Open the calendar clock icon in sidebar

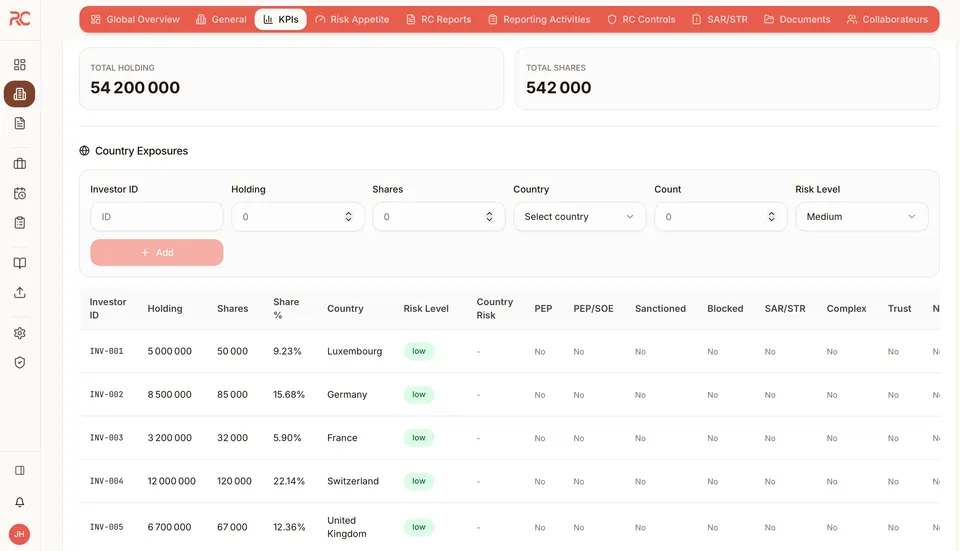point(20,193)
